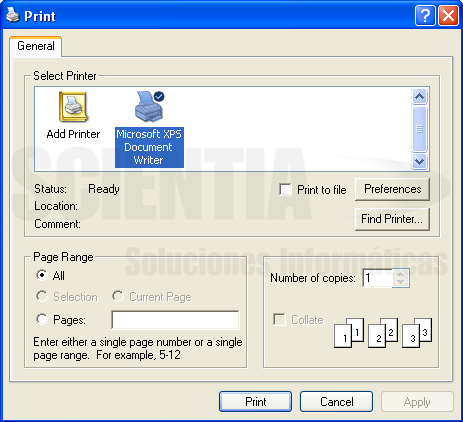463x422 pixels.
Task: Click the printer list scrollbar thumb
Action: [419, 129]
